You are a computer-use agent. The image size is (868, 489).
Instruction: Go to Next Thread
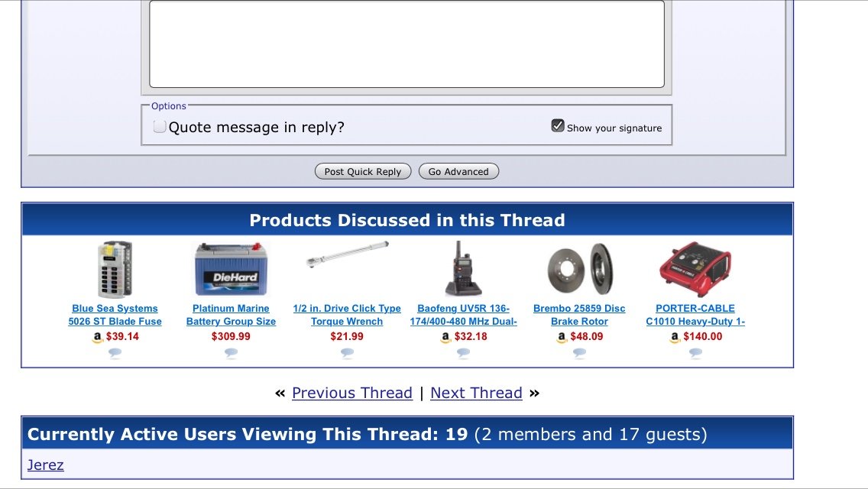[476, 393]
